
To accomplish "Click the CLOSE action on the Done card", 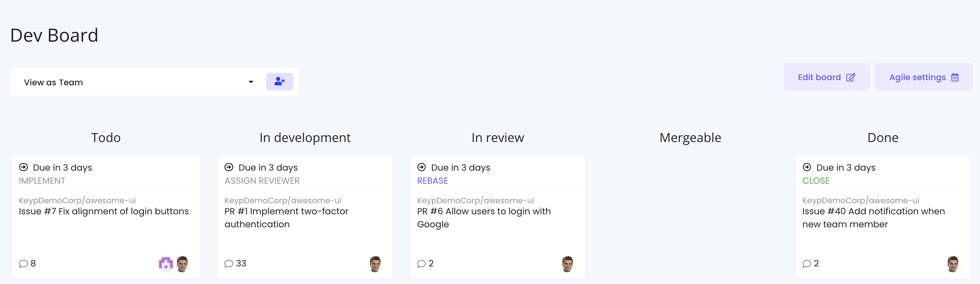I will pos(816,180).
